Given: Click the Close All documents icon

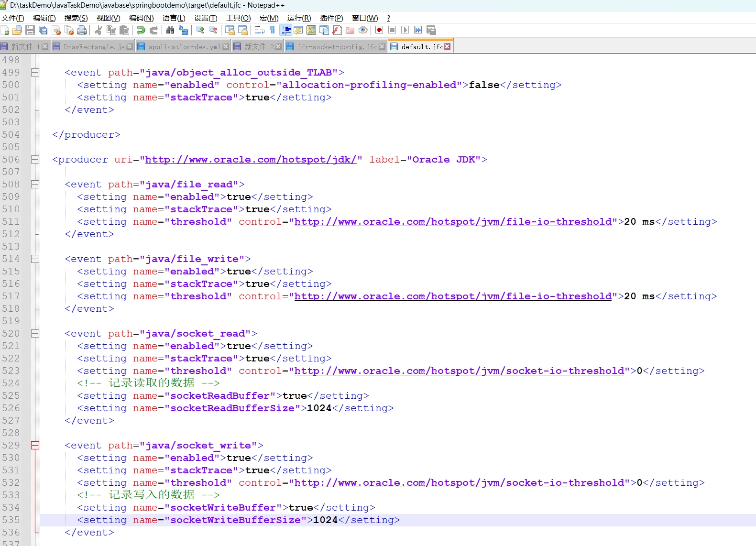Looking at the screenshot, I should pos(69,30).
